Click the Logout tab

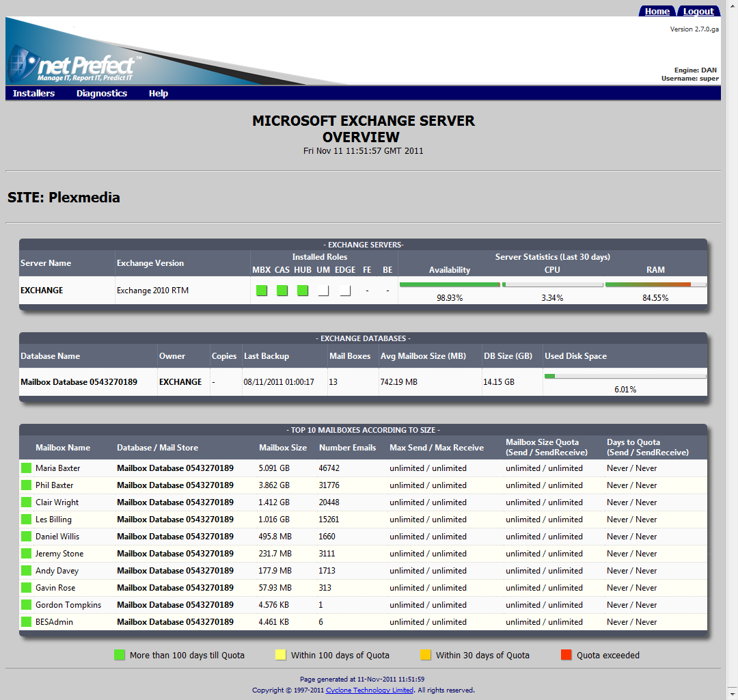coord(698,12)
